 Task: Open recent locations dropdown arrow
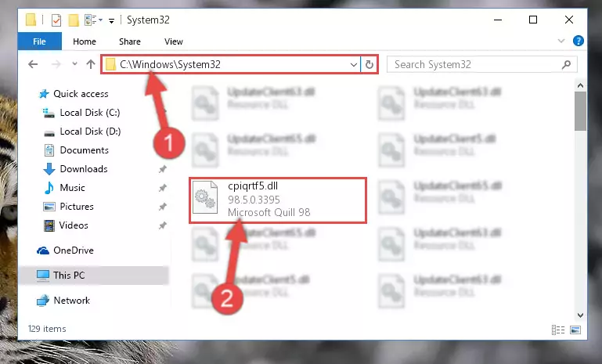coord(74,63)
